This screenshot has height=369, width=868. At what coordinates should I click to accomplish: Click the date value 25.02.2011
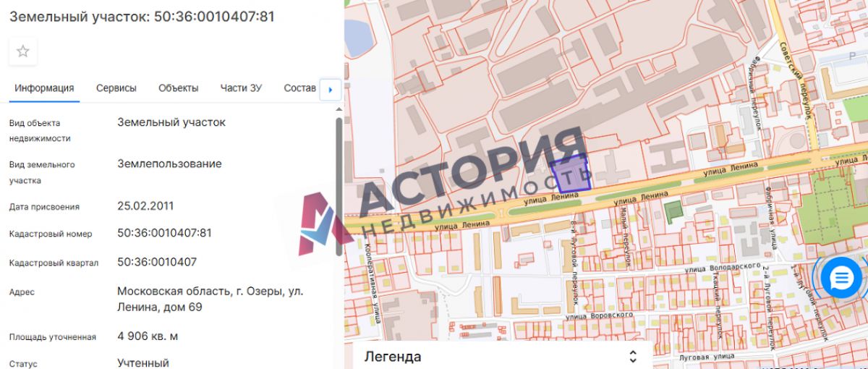[x=145, y=206]
